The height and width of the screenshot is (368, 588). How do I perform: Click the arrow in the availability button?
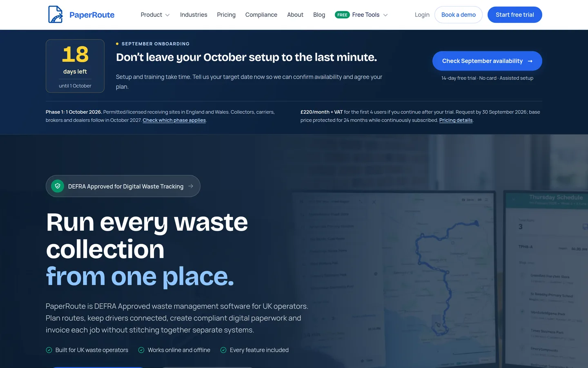pyautogui.click(x=530, y=61)
